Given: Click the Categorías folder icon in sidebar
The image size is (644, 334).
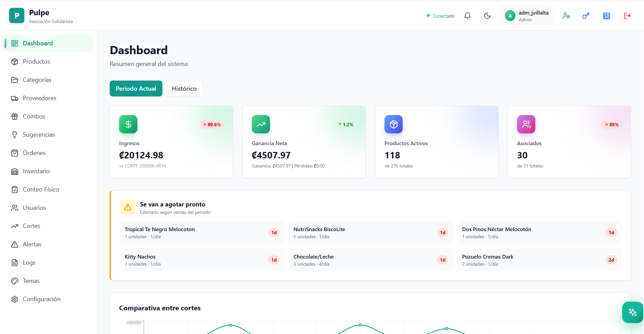Looking at the screenshot, I should tap(15, 80).
